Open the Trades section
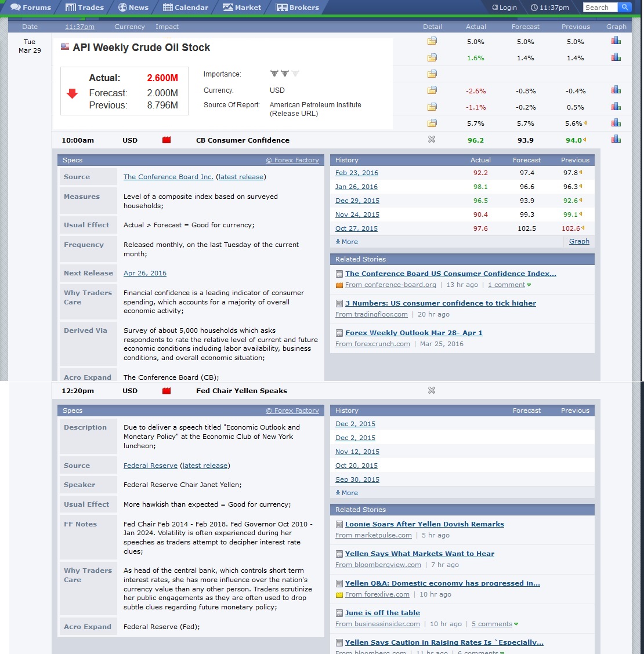644x654 pixels. [x=84, y=7]
